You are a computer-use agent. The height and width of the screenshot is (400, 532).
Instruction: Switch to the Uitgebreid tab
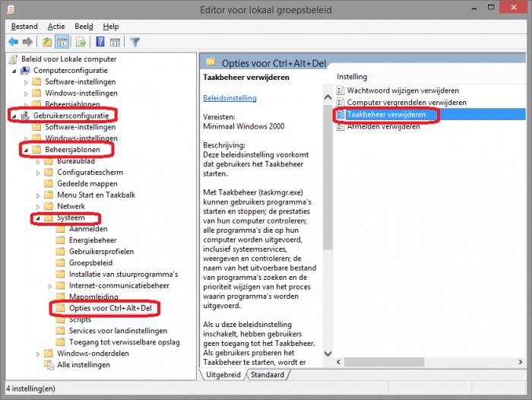click(223, 375)
